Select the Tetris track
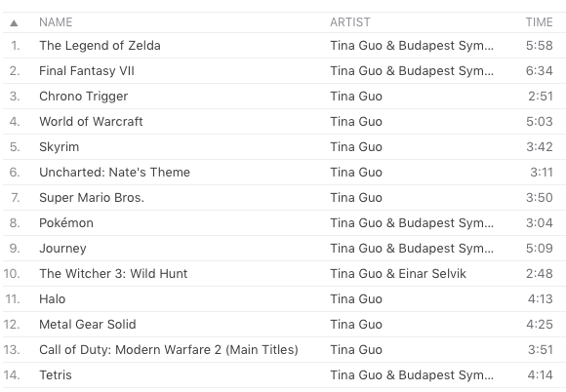Image resolution: width=566 pixels, height=392 pixels. [x=284, y=375]
